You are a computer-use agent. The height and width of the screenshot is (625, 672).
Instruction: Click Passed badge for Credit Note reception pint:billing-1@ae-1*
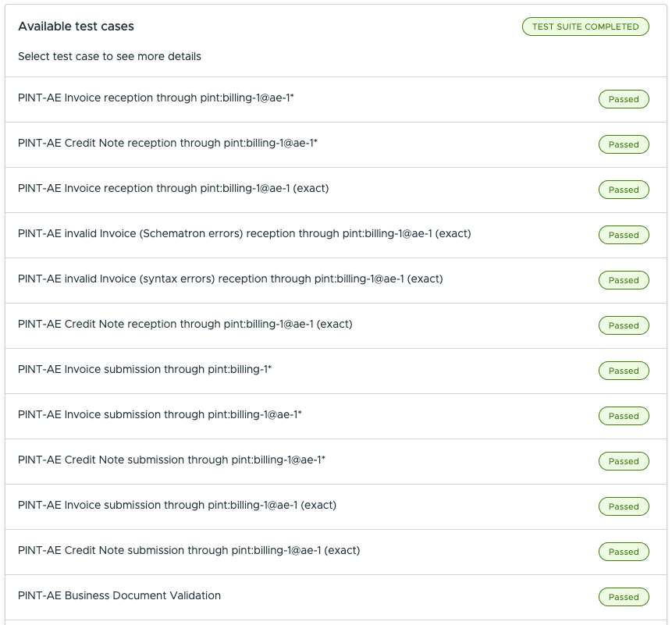coord(624,145)
